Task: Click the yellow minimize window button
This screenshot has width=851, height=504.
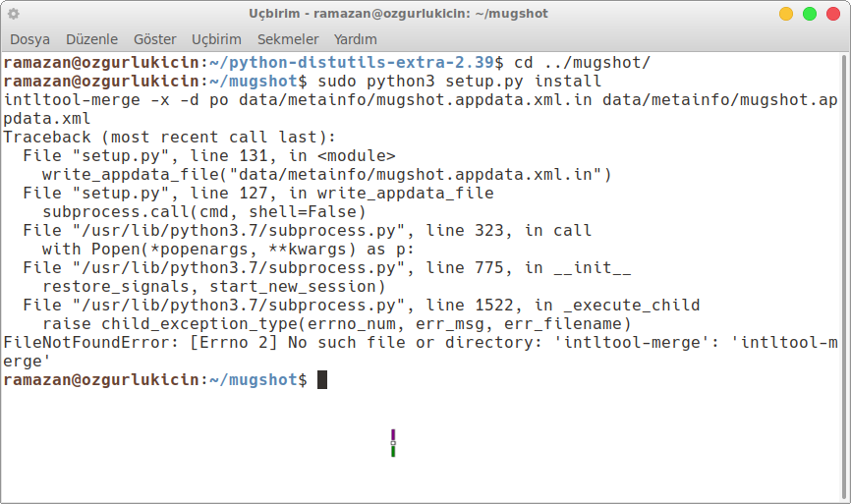Action: pos(786,14)
